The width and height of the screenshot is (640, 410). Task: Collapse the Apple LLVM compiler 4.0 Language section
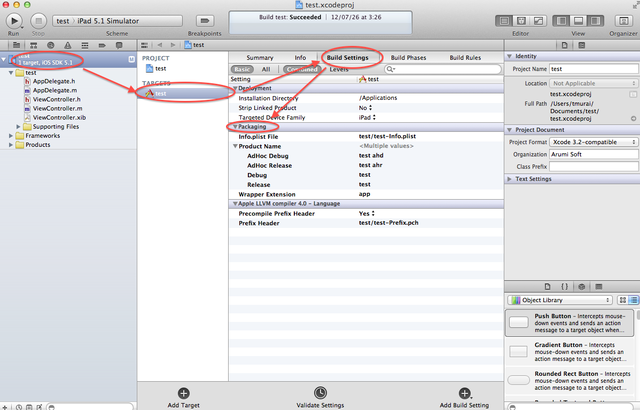235,204
